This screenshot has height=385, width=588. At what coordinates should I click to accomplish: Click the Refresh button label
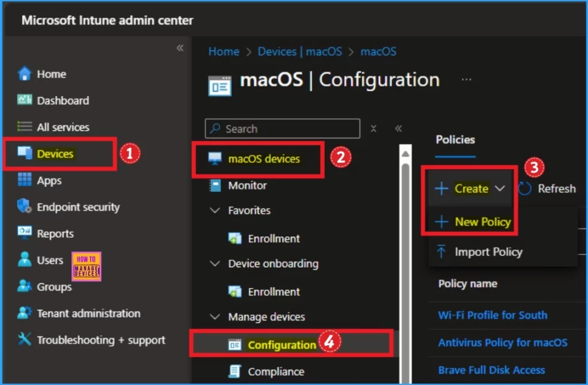tap(556, 188)
